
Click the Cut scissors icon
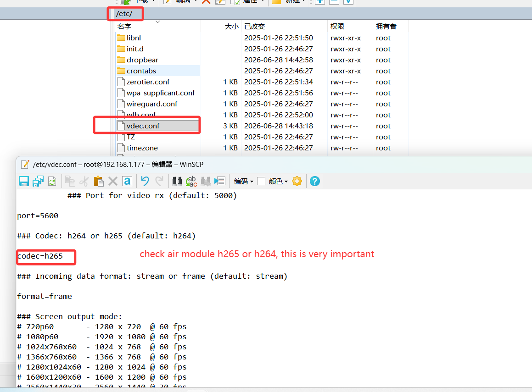click(84, 181)
